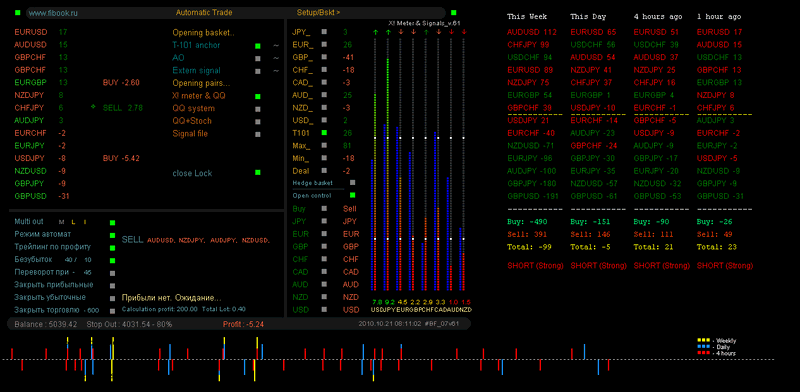The width and height of the screenshot is (800, 392).
Task: Toggle the Hedge basket checkbox
Action: point(353,182)
